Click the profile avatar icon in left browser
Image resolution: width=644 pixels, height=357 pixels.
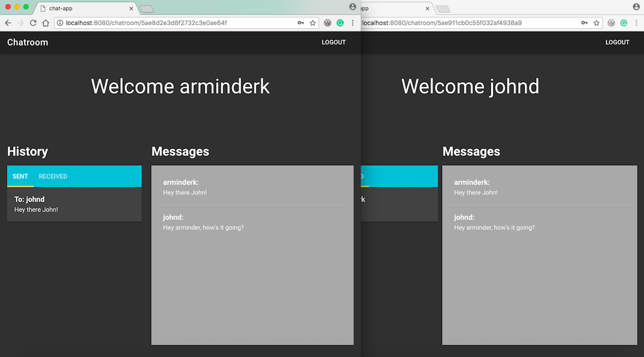tap(352, 6)
